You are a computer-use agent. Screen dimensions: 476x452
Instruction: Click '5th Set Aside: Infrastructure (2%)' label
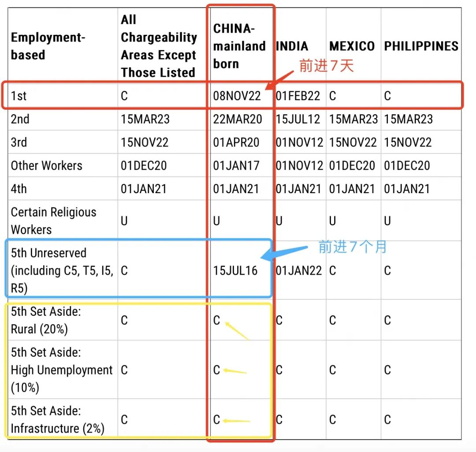tap(58, 419)
